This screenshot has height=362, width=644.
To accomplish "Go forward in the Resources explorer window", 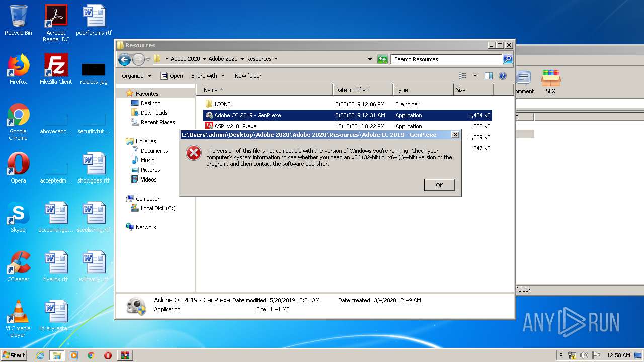I will point(138,59).
